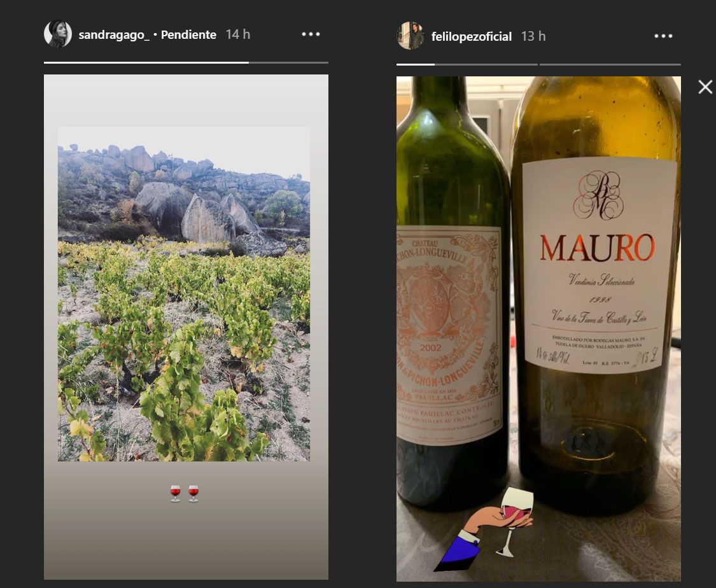716x588 pixels.
Task: Open the sandragago_ username link
Action: (x=114, y=35)
